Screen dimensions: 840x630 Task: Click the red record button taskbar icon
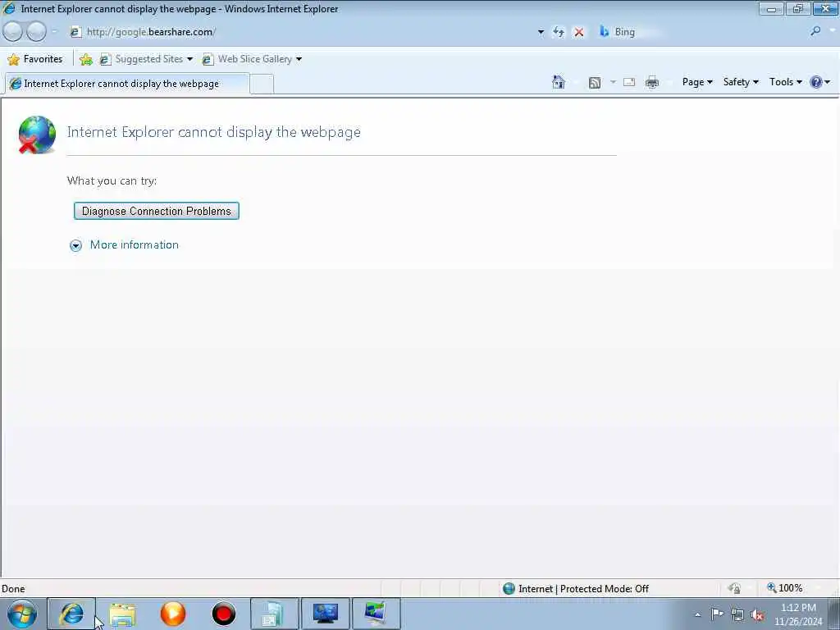point(224,614)
